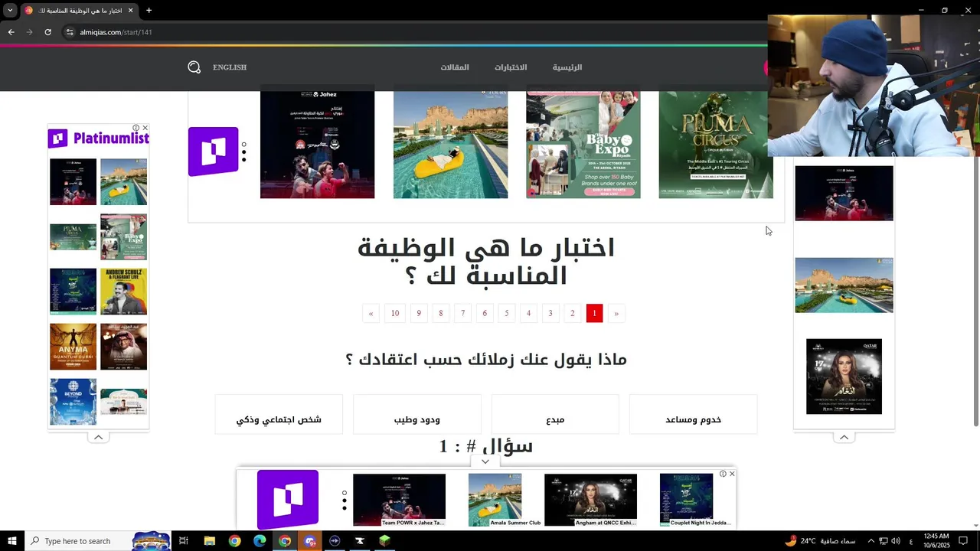
Task: Open the المقالات menu item
Action: [x=455, y=67]
